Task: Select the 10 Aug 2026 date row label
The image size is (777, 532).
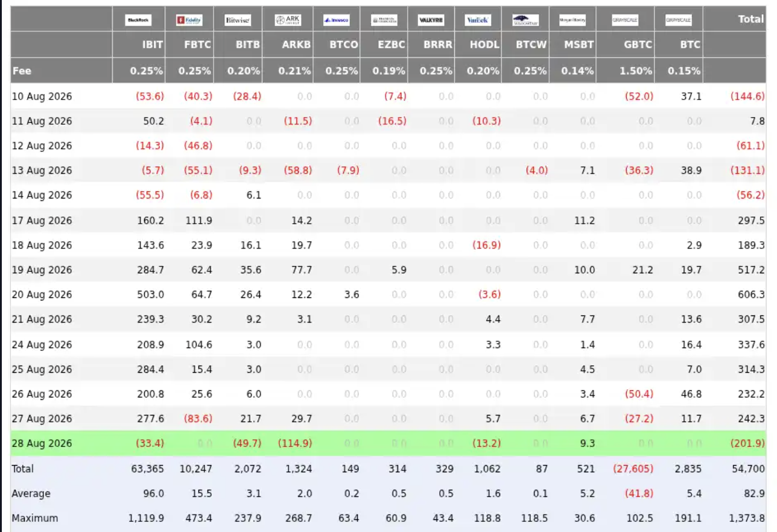Action: [42, 96]
